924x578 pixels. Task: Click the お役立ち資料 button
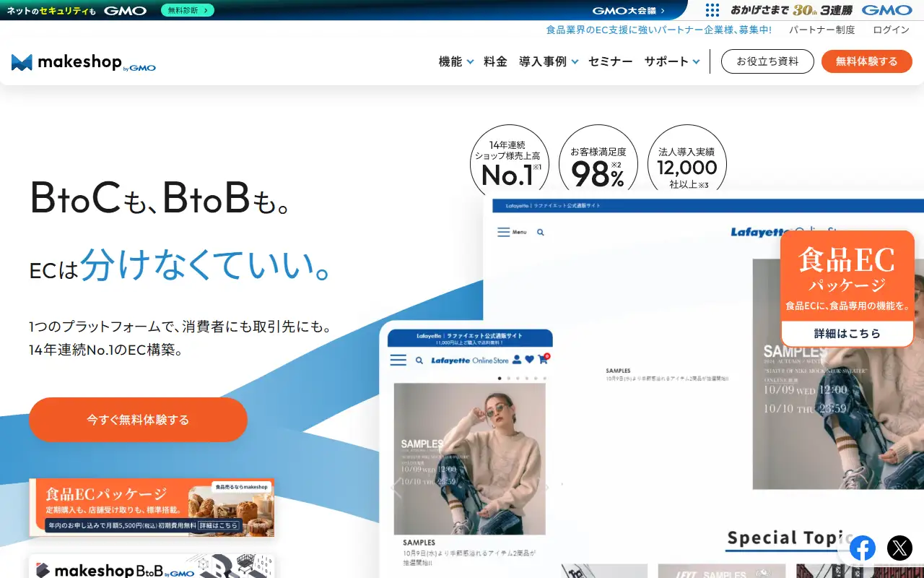[767, 61]
